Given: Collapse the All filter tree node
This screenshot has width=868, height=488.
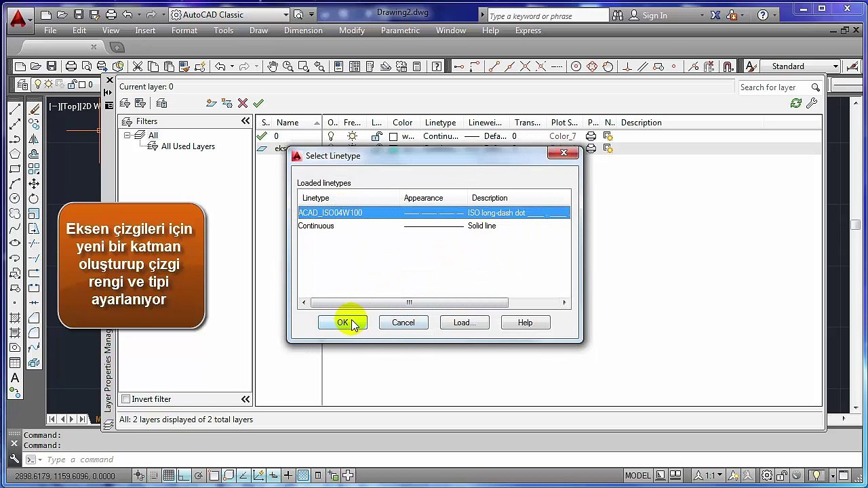Looking at the screenshot, I should (x=127, y=136).
